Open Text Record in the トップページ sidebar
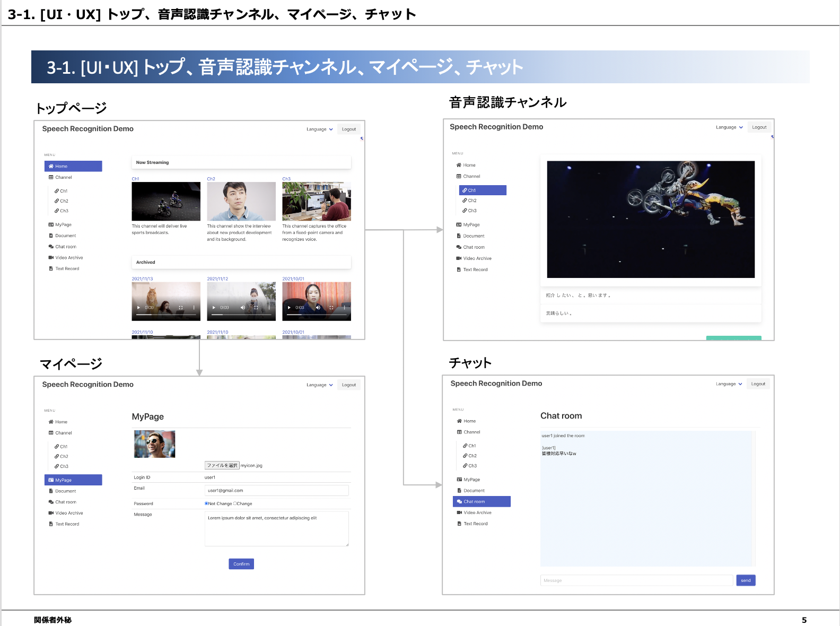This screenshot has width=840, height=626. click(64, 268)
